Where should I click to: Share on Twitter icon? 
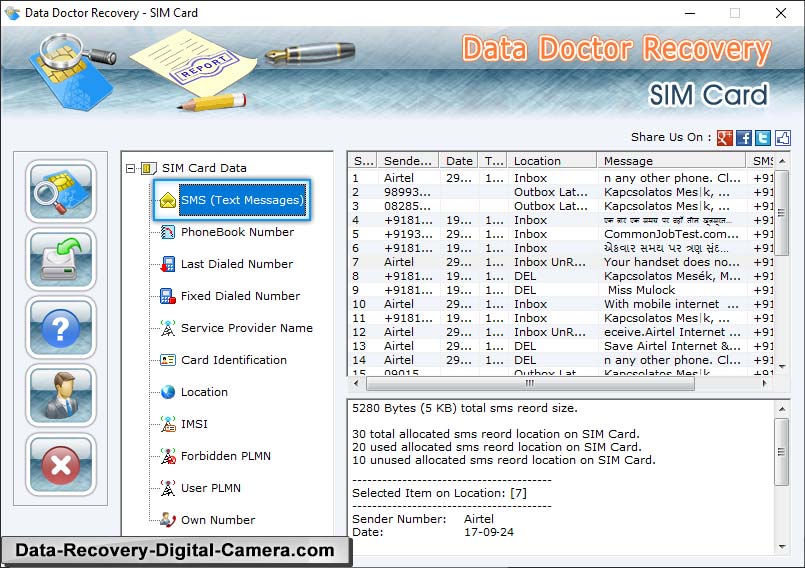[763, 138]
